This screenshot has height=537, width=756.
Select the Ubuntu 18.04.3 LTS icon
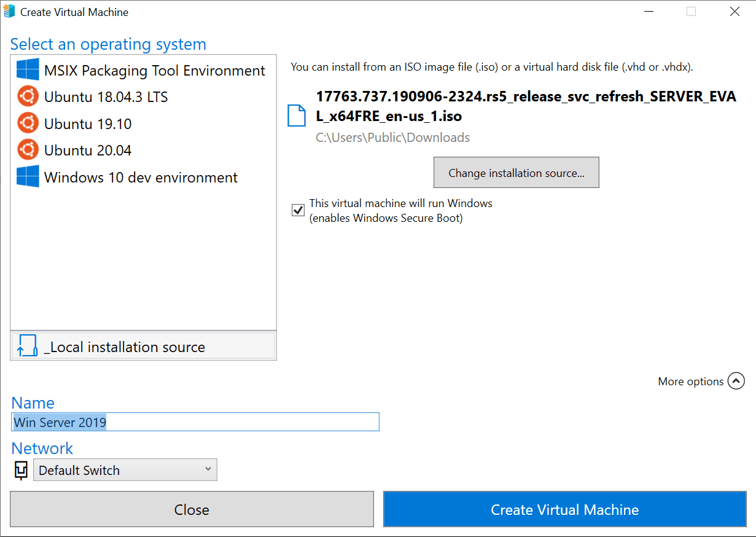[x=27, y=96]
